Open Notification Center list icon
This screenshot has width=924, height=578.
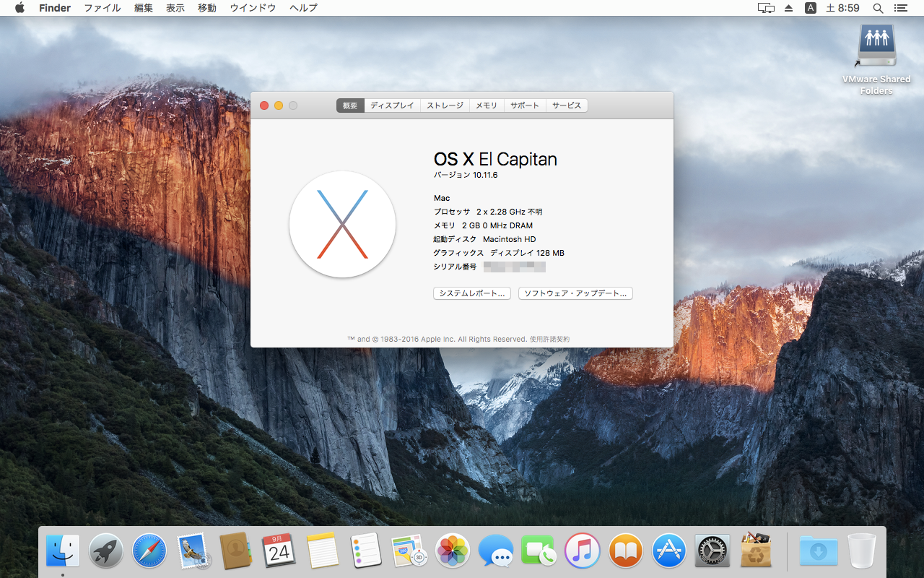[x=900, y=8]
